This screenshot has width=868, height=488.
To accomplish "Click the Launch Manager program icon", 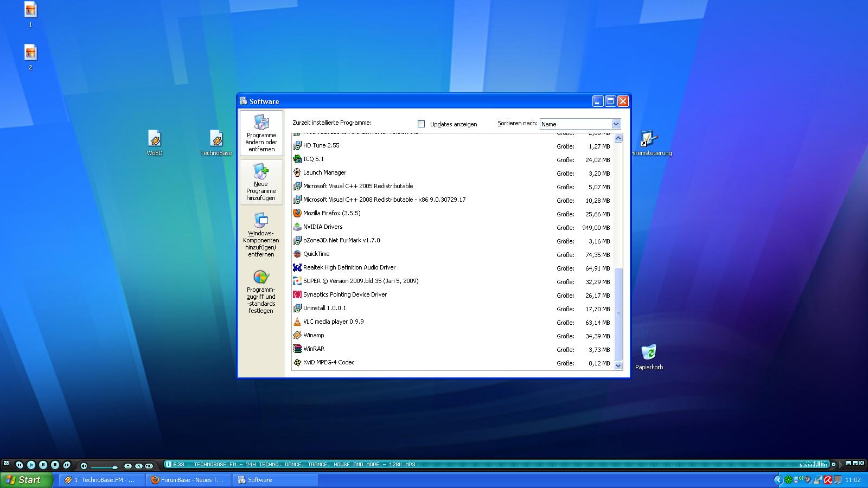I will [x=297, y=172].
